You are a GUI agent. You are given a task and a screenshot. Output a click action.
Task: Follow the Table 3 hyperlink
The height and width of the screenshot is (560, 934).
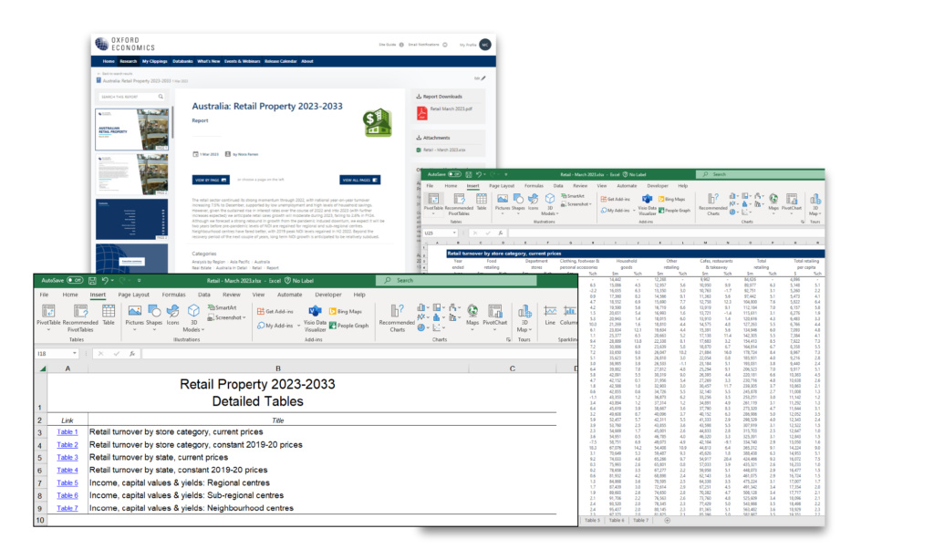pos(67,457)
